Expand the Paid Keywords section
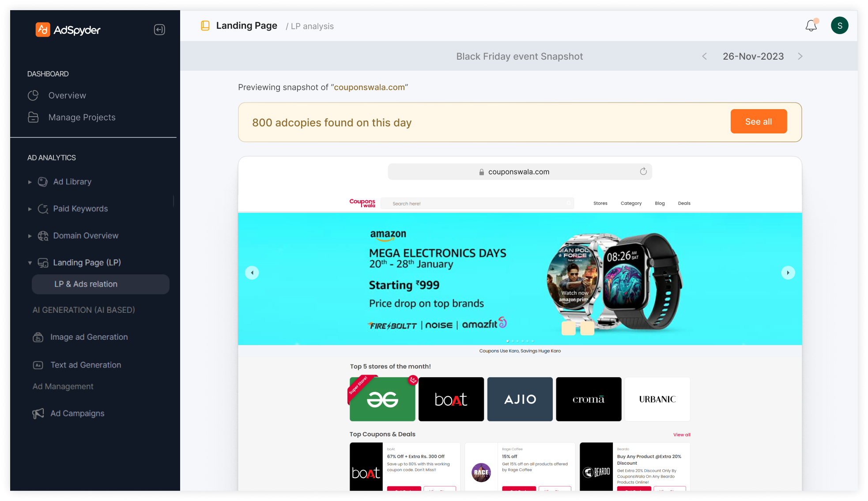The height and width of the screenshot is (501, 868). click(x=30, y=209)
